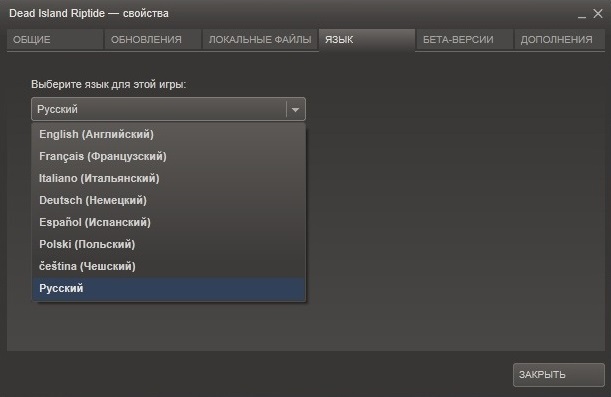Collapse the language dropdown arrow

tap(295, 109)
